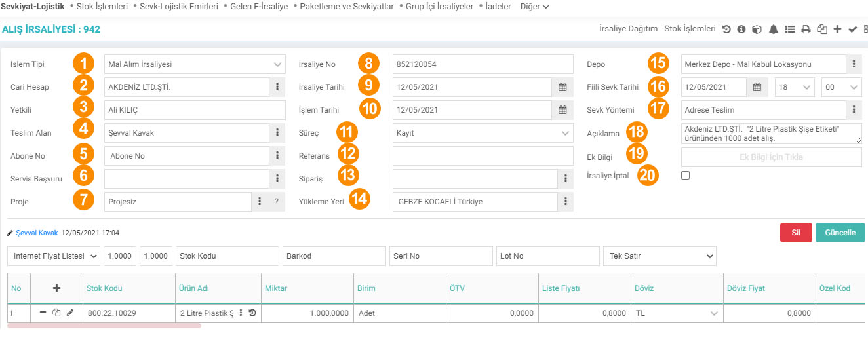The width and height of the screenshot is (868, 342).
Task: Click the horizontal scrollbar under the table
Action: click(104, 326)
